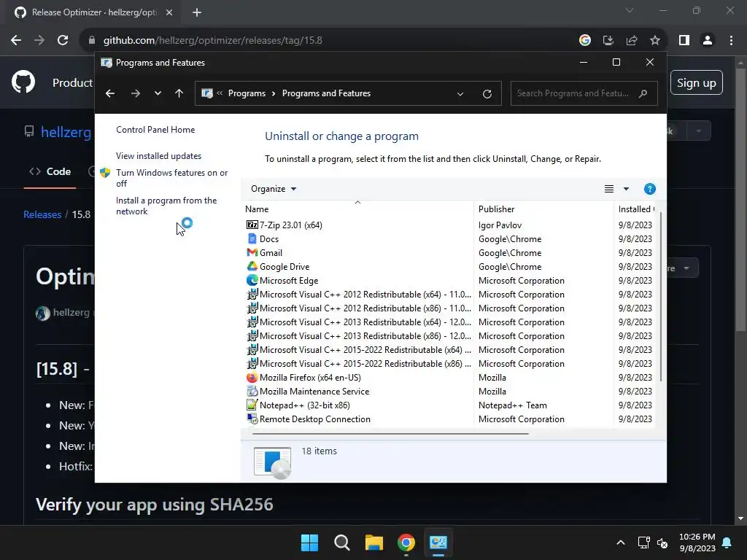Reload the Chrome page
The height and width of the screenshot is (560, 747).
click(x=63, y=40)
